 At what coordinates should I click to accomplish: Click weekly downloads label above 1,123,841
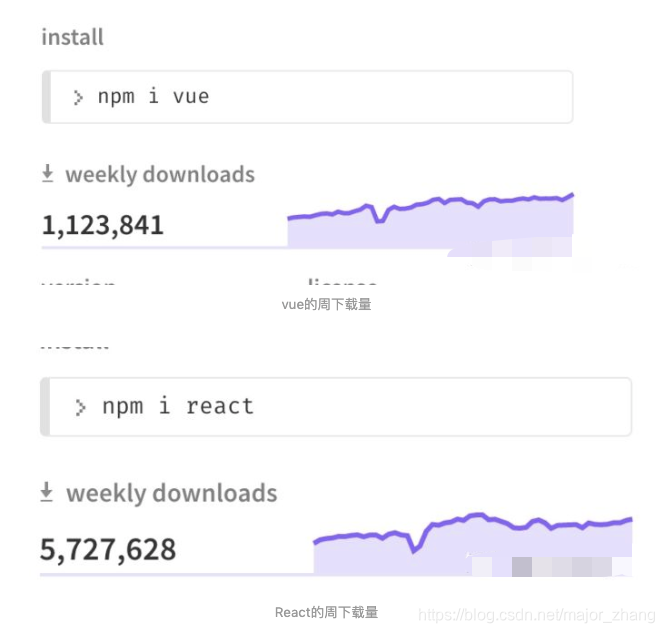[160, 175]
